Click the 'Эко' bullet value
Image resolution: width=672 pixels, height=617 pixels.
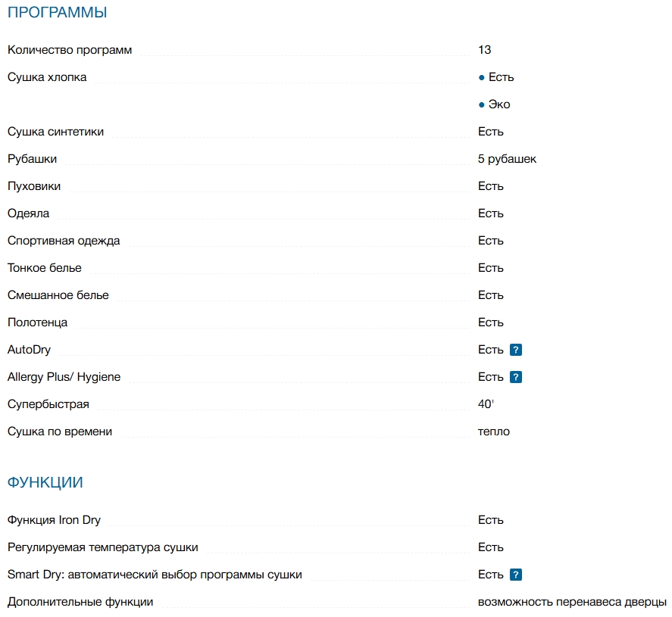click(x=499, y=104)
